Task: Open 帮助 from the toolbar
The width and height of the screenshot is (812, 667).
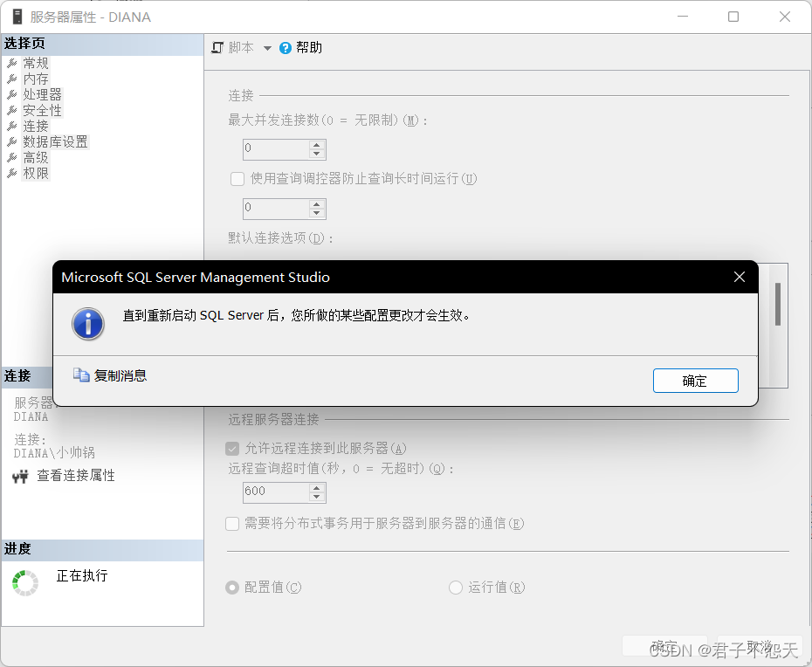Action: [x=309, y=48]
